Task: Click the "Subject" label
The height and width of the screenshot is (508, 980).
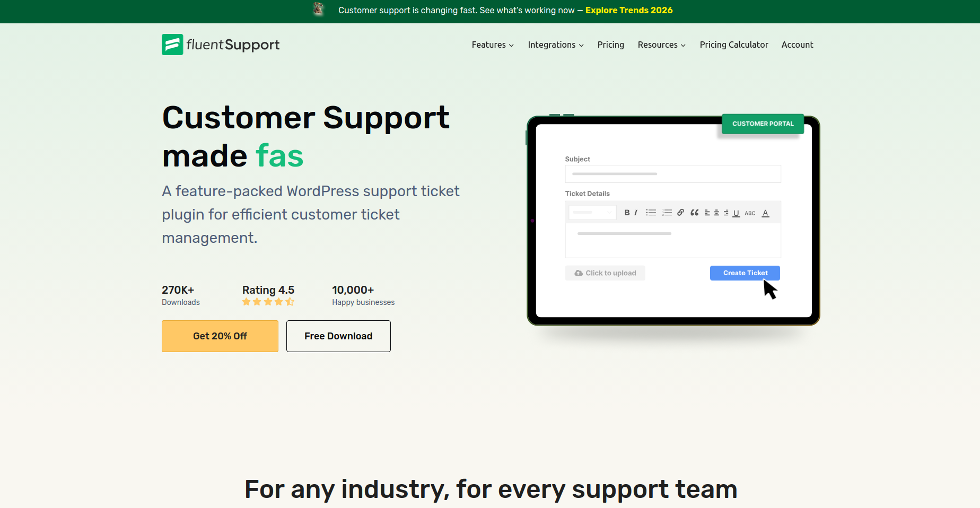Action: 577,159
